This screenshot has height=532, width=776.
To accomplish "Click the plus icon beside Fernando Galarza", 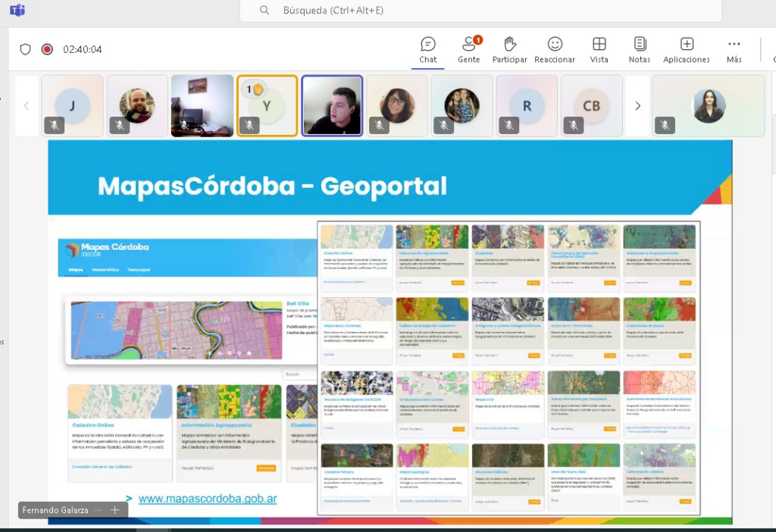I will [x=115, y=510].
